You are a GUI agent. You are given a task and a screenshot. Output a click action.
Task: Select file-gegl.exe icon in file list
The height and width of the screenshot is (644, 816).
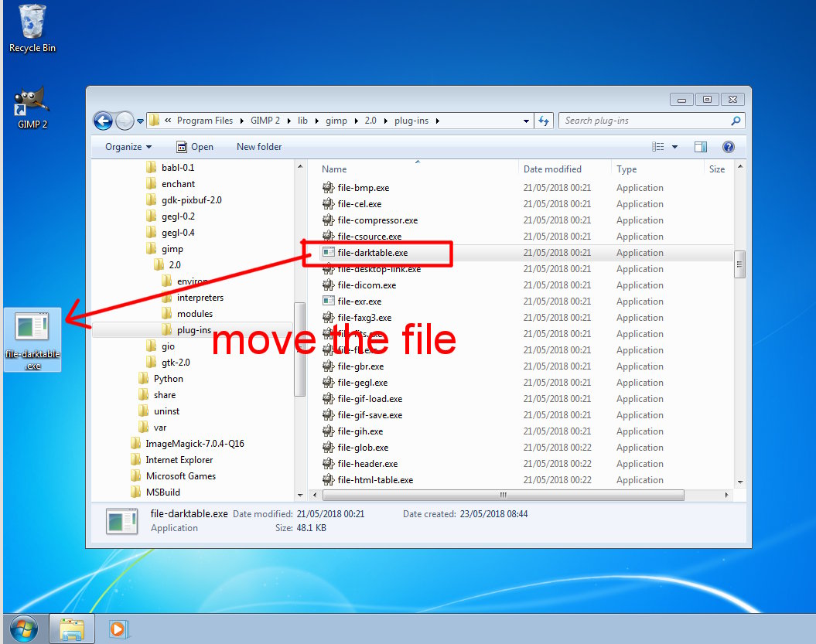[x=328, y=383]
